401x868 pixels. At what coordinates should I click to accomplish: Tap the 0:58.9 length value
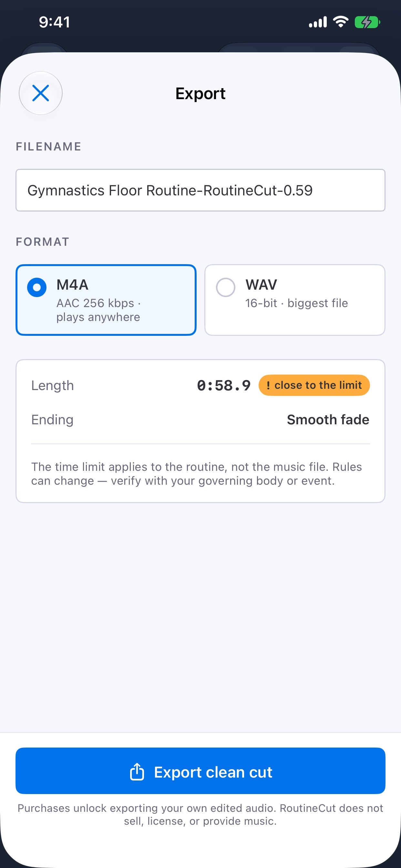tap(224, 385)
